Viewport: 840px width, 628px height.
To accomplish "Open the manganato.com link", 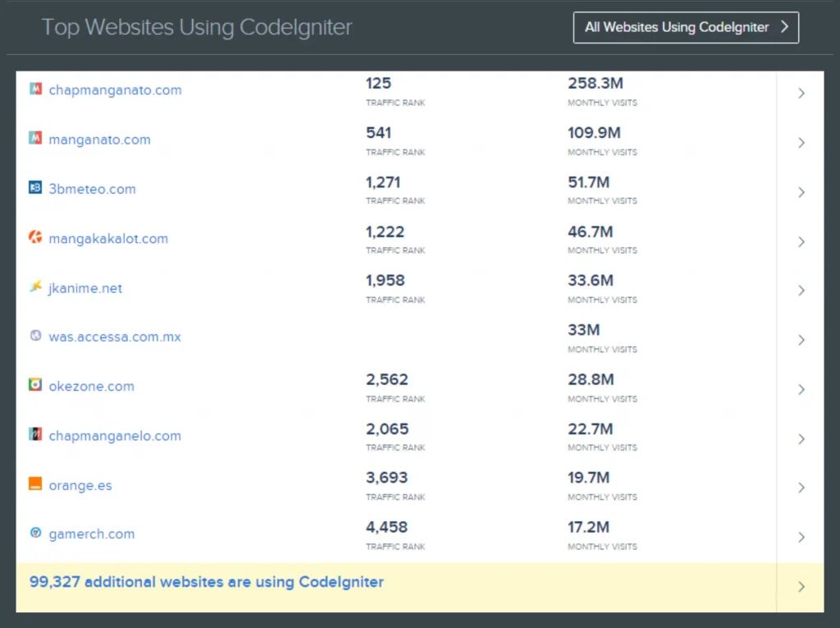I will pos(99,140).
